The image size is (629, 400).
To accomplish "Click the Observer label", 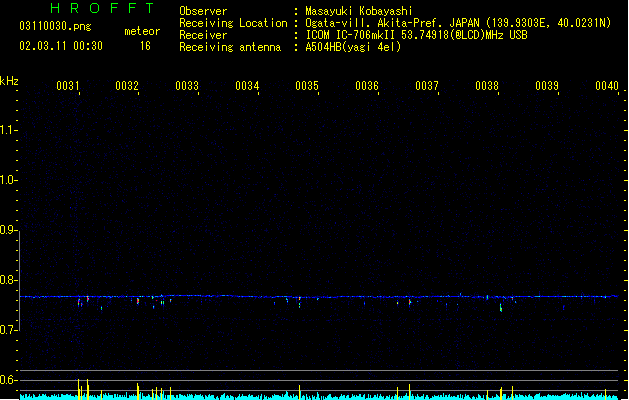I will coord(203,11).
